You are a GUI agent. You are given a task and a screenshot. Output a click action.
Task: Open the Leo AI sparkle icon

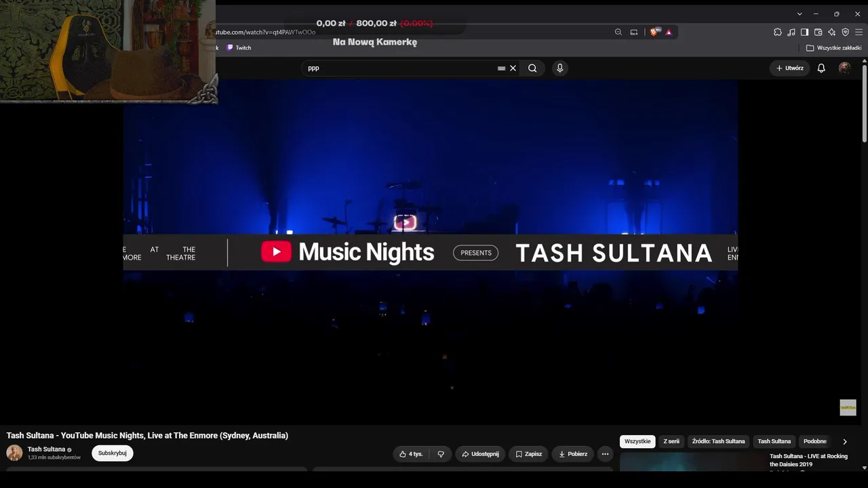pyautogui.click(x=831, y=32)
